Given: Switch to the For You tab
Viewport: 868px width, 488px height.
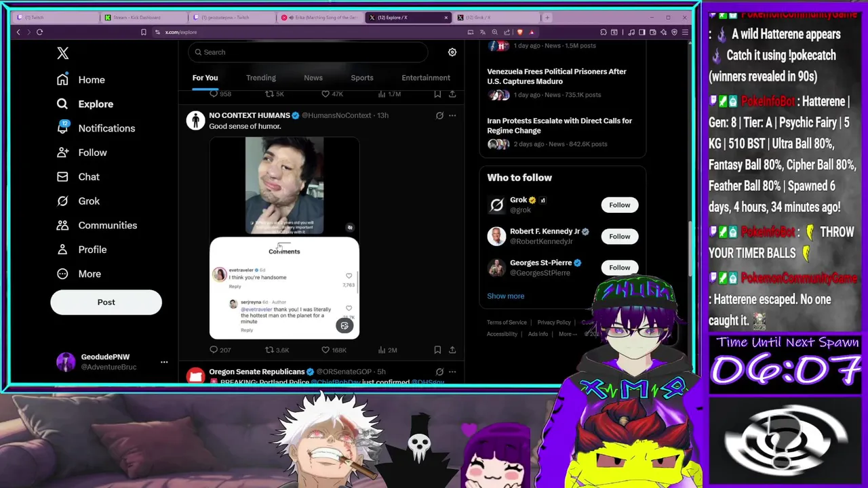Looking at the screenshot, I should tap(205, 78).
